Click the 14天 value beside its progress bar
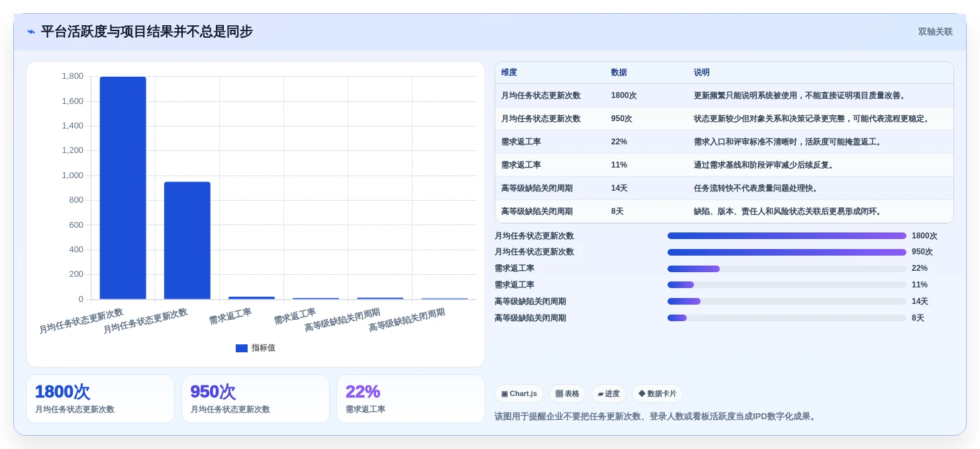Screen dimensions: 980x449 [x=920, y=301]
